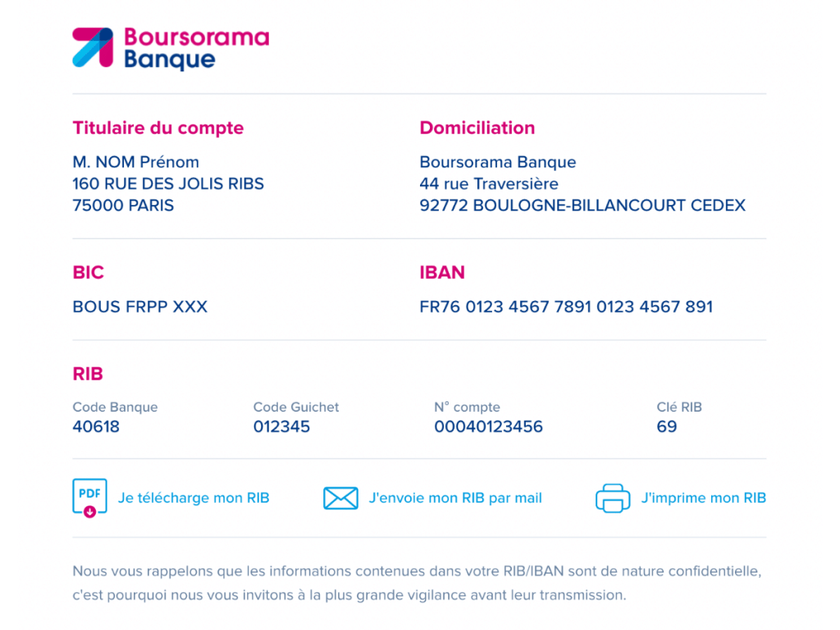Open 'Je télécharge mon RIB'
840x630 pixels.
[194, 498]
